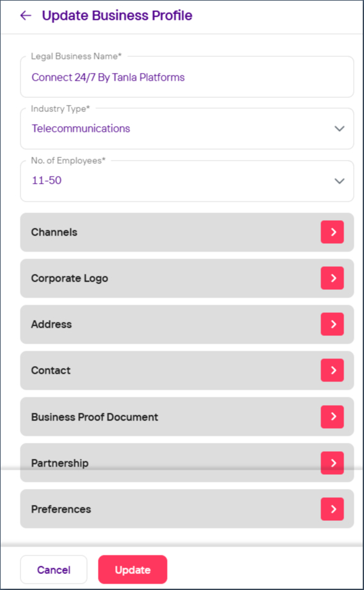Open Channels with the red arrow icon

coord(332,232)
